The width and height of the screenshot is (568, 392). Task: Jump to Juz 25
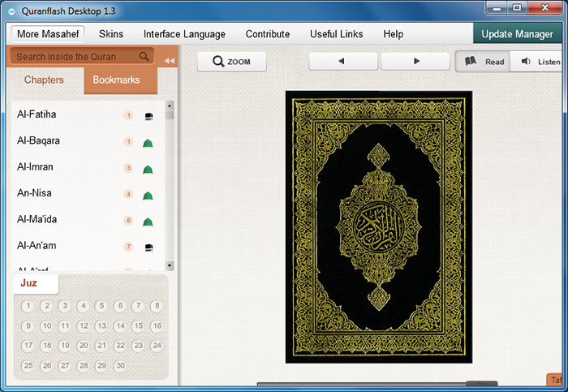coord(28,366)
